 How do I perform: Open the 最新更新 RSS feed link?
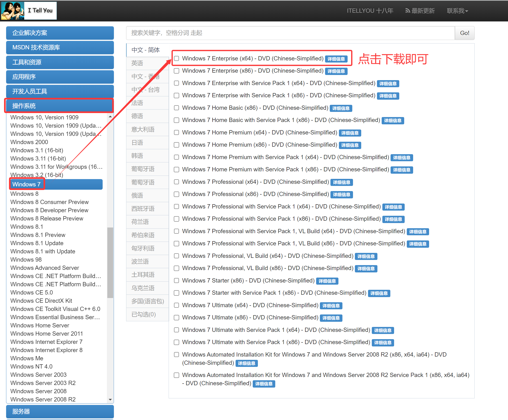point(420,11)
